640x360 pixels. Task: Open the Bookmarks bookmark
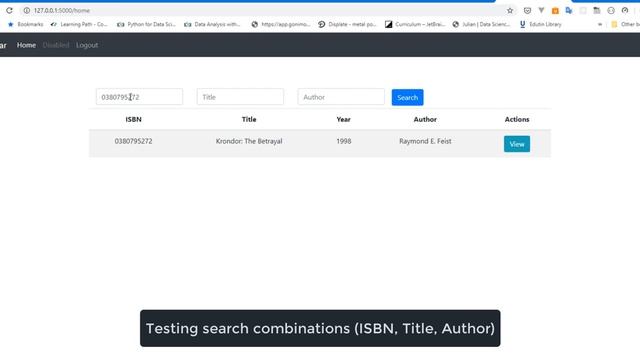(25, 24)
